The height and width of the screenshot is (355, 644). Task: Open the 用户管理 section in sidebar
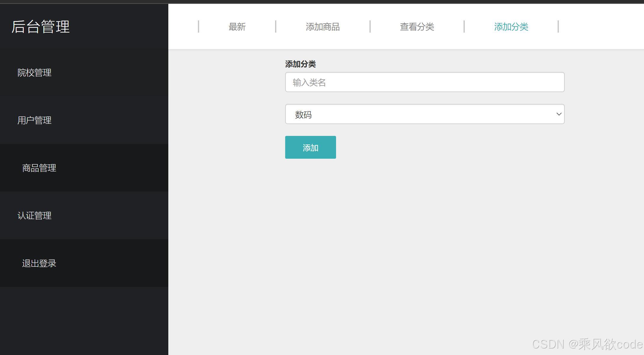coord(34,120)
